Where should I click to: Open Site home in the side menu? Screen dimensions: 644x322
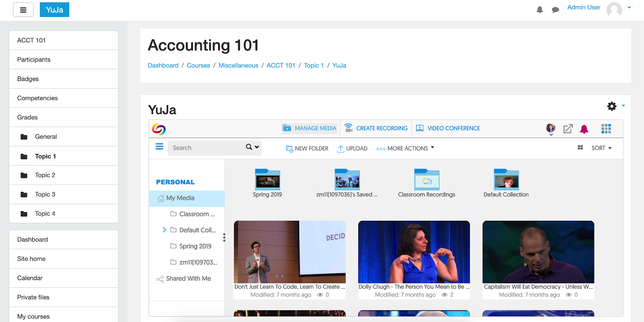(x=64, y=259)
